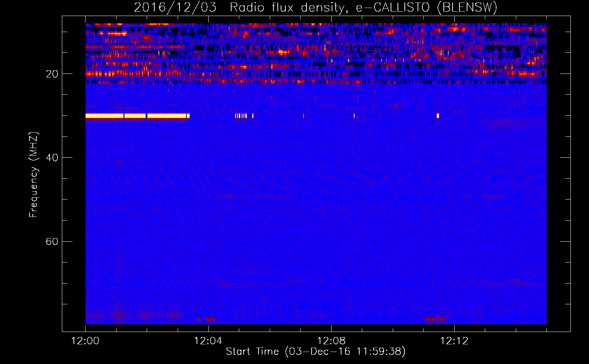Click the 'Frequency (MHZ)' axis label
Image resolution: width=589 pixels, height=364 pixels.
(x=33, y=175)
